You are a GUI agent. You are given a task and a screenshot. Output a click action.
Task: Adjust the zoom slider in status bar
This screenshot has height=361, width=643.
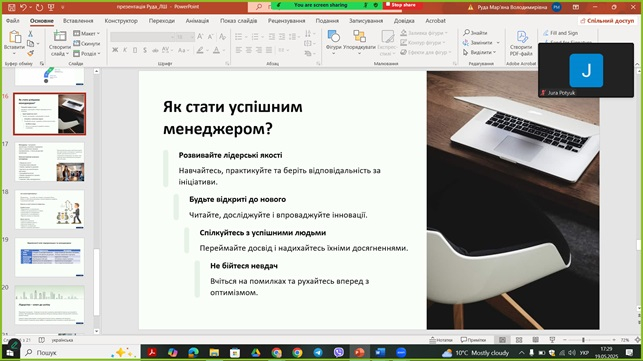pyautogui.click(x=583, y=340)
